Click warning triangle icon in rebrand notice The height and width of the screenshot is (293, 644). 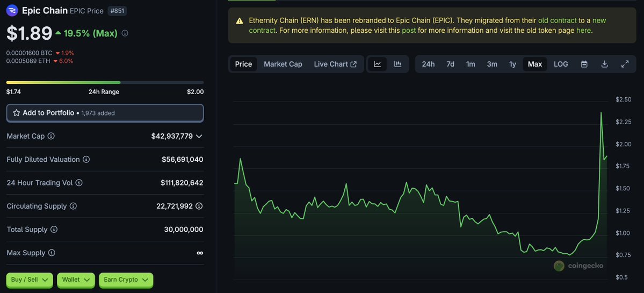pos(240,20)
